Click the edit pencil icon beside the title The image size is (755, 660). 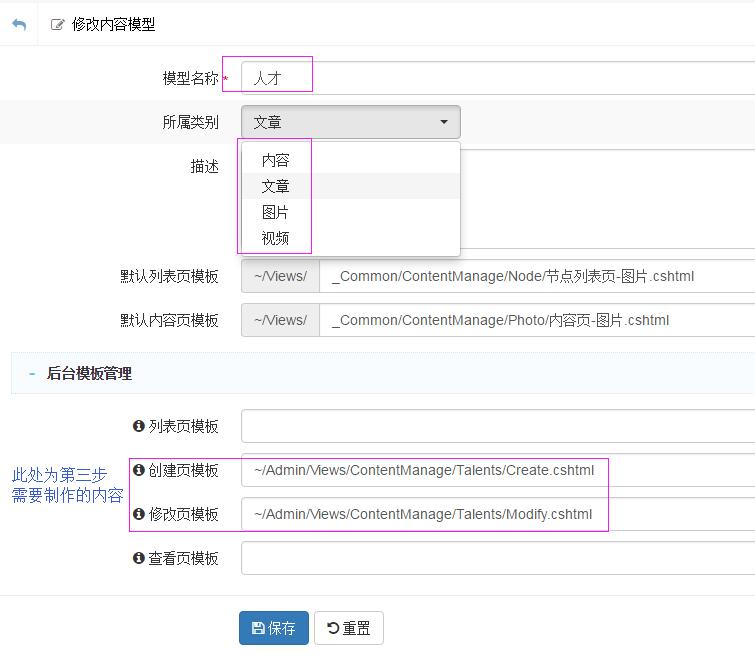[58, 25]
